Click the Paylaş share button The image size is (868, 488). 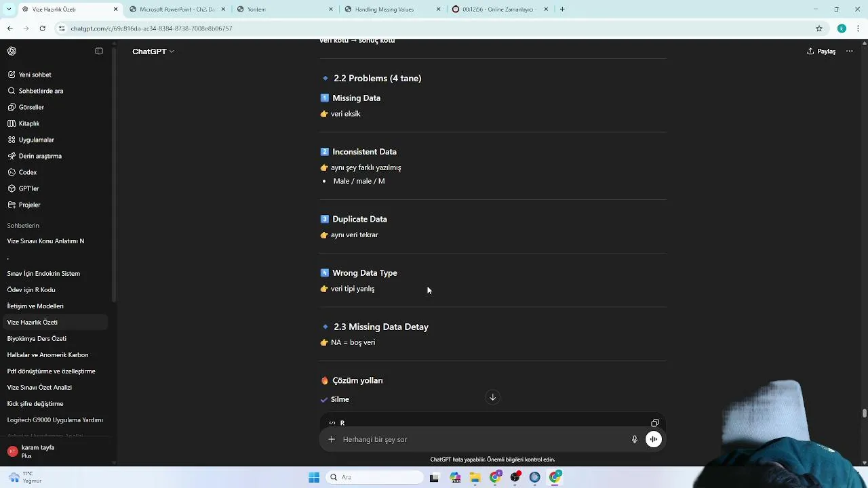pos(821,52)
